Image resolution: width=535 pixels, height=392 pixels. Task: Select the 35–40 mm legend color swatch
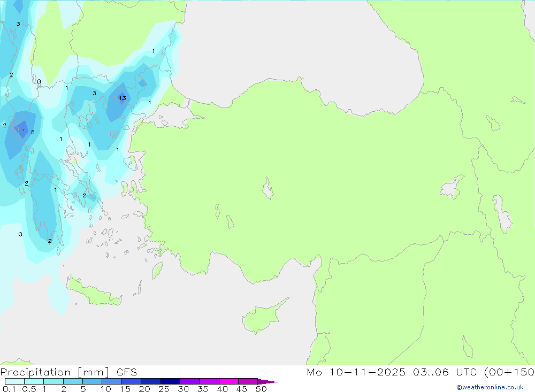pyautogui.click(x=209, y=381)
